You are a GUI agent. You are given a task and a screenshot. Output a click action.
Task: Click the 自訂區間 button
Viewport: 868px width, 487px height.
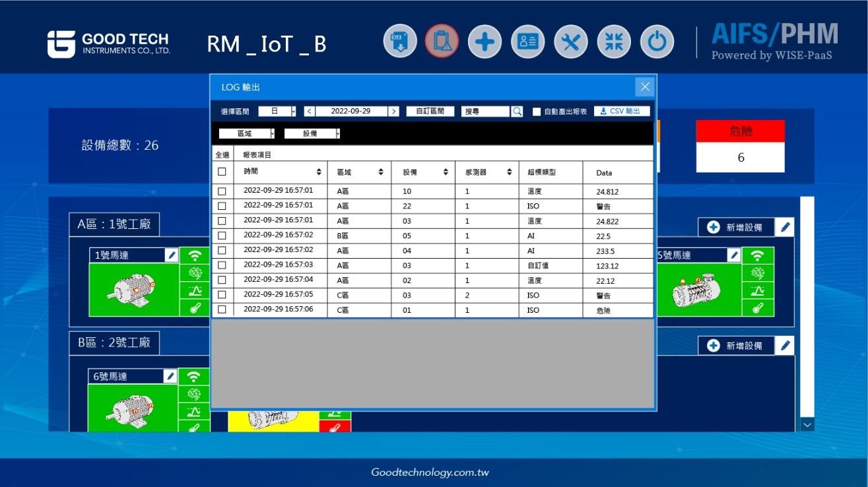[430, 112]
